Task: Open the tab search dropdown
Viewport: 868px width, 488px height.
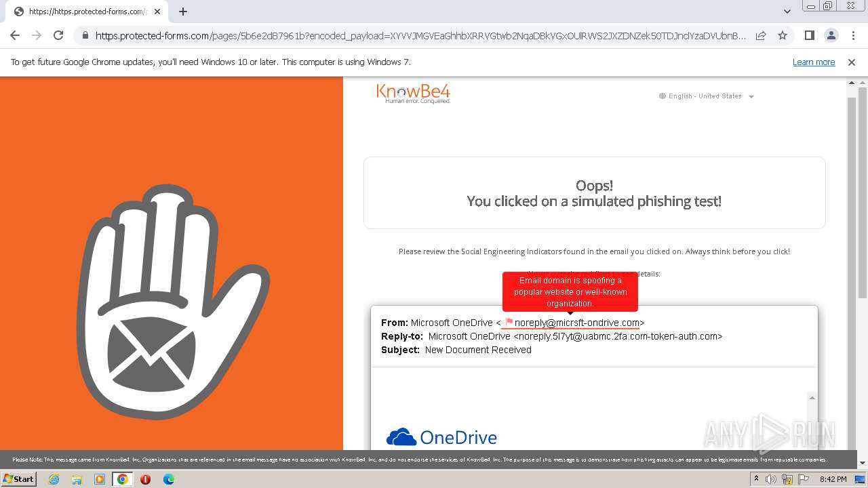Action: click(787, 12)
